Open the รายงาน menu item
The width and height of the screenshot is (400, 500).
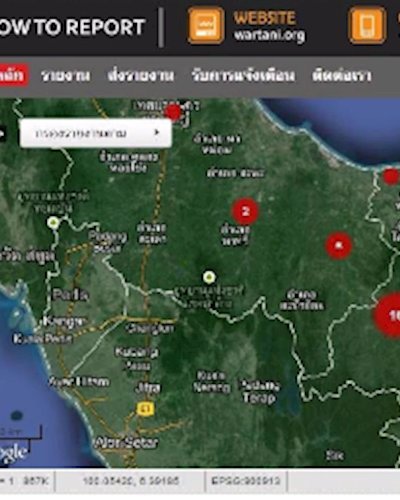pyautogui.click(x=65, y=76)
